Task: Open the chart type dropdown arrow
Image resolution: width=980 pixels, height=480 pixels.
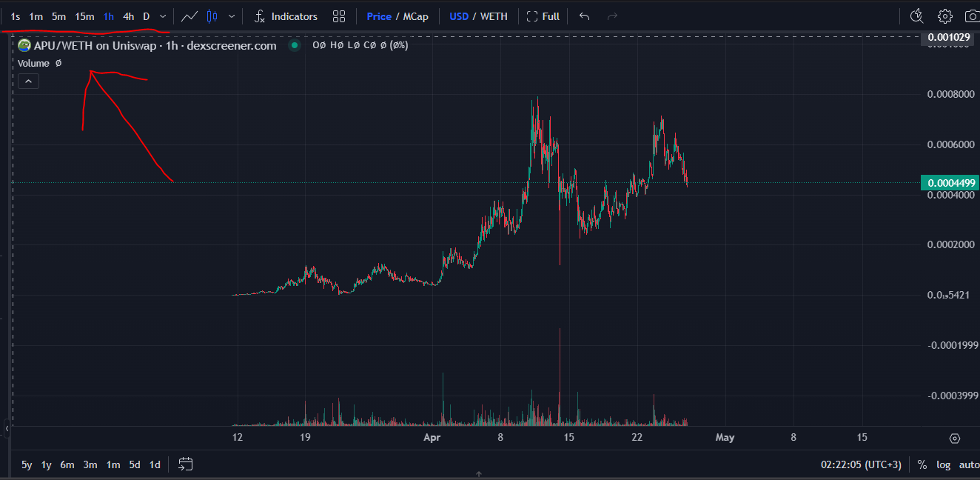Action: (x=232, y=16)
